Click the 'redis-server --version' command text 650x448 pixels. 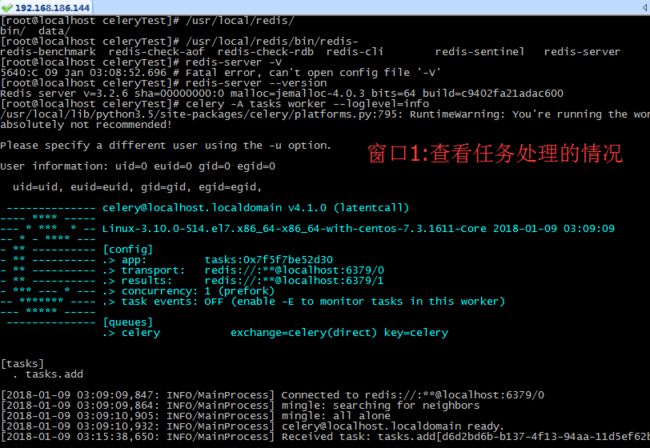click(x=256, y=83)
